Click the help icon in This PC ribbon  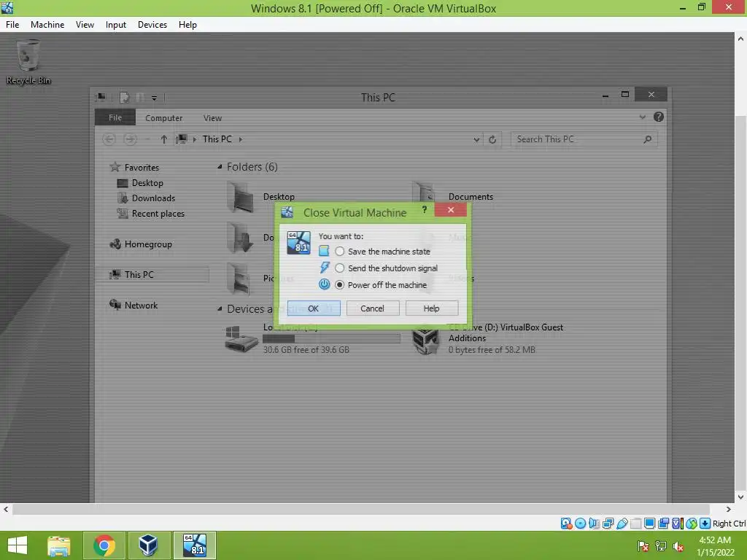tap(659, 117)
